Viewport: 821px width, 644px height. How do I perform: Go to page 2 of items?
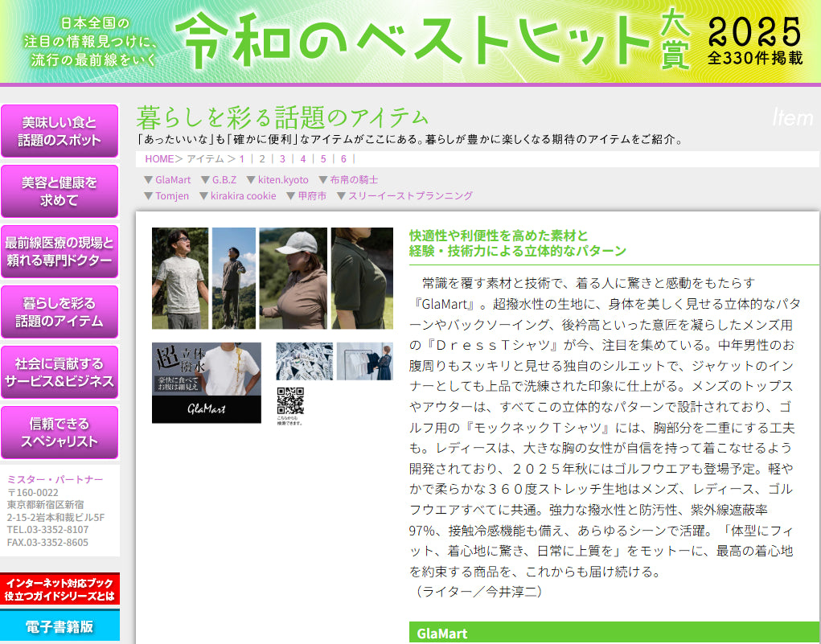click(x=262, y=158)
